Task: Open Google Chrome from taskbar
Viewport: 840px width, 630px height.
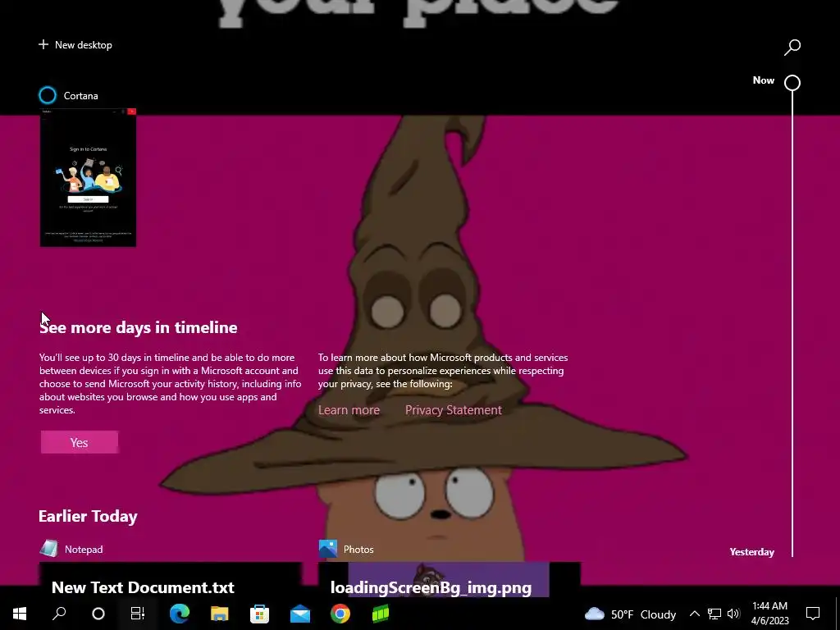Action: coord(340,614)
